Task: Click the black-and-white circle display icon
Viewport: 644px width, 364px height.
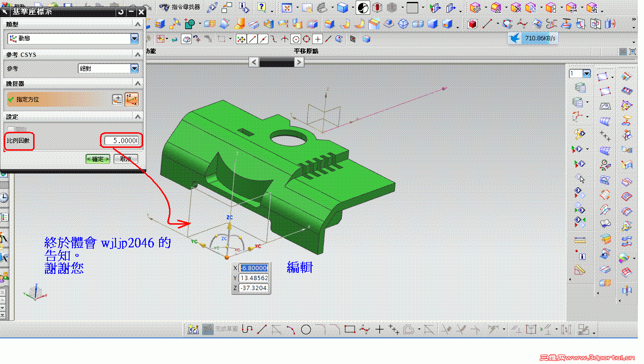Action: [x=363, y=8]
